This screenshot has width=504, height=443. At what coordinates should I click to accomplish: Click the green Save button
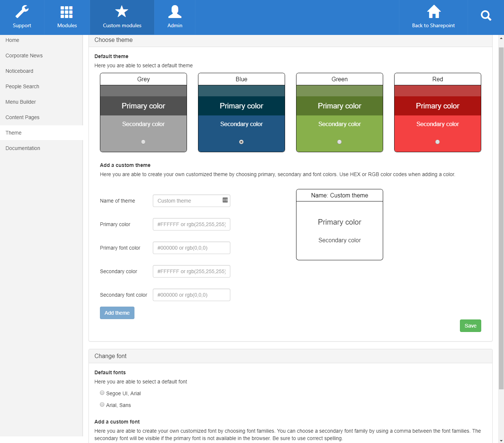pos(470,326)
